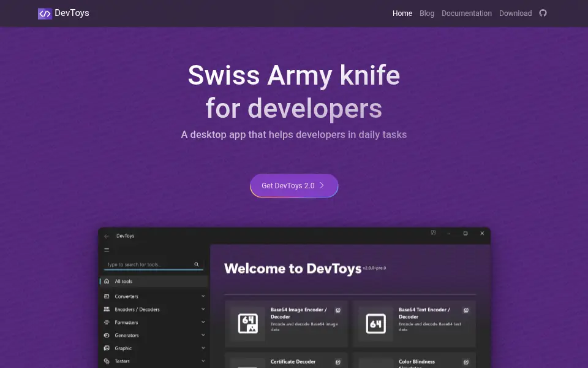
Task: Click the Generators label in the sidebar
Action: tap(126, 335)
